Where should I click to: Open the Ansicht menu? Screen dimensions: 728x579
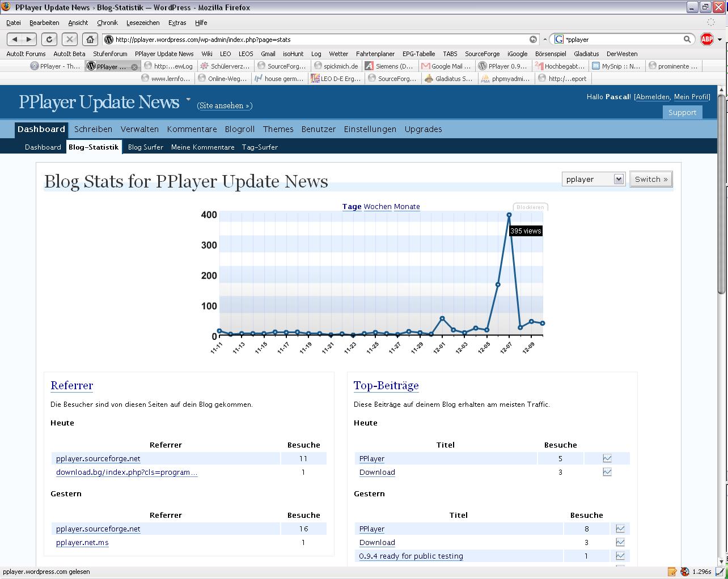[78, 23]
